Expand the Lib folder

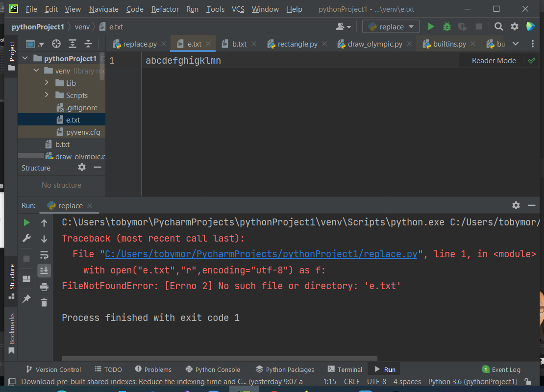47,82
